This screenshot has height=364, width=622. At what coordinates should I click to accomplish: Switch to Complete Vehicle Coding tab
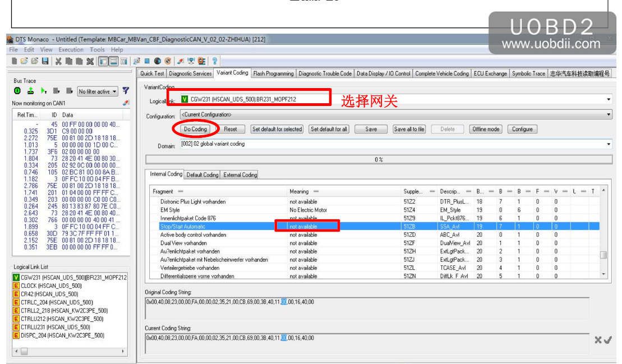click(442, 73)
